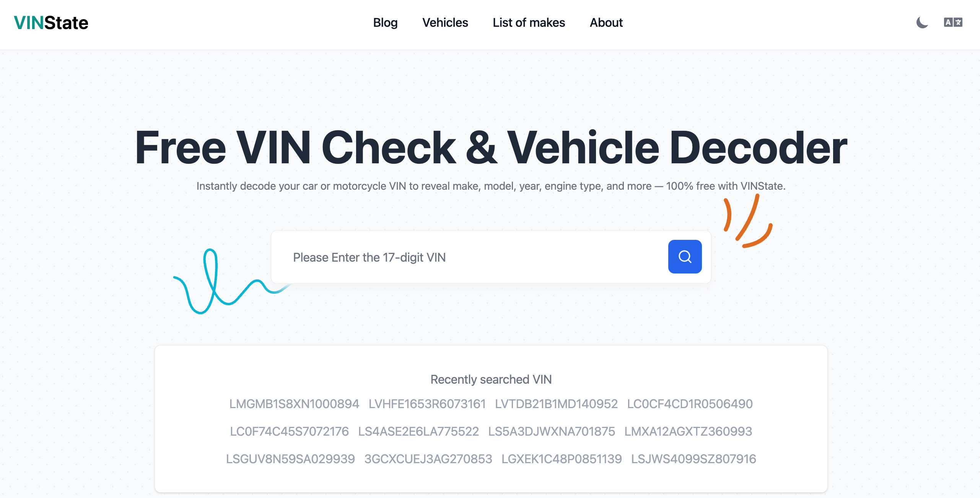Focus the 17-digit VIN input field
980x498 pixels.
pos(470,257)
